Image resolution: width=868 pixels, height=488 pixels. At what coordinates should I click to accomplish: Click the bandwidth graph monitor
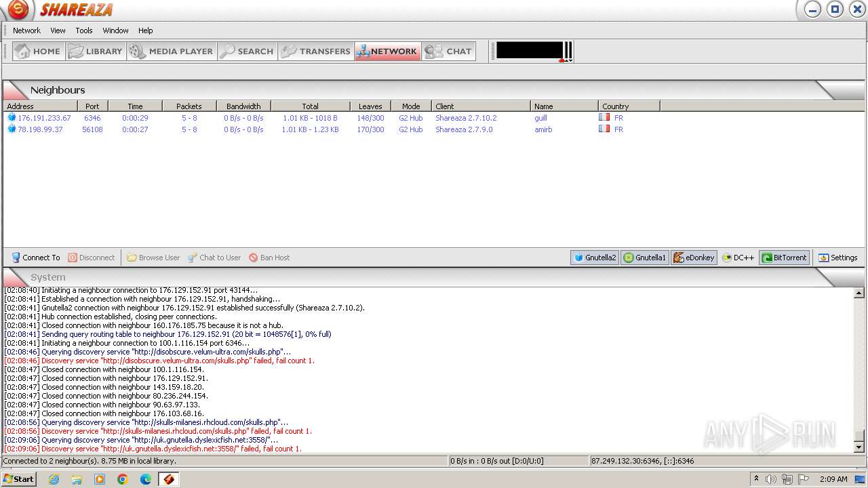pyautogui.click(x=529, y=51)
